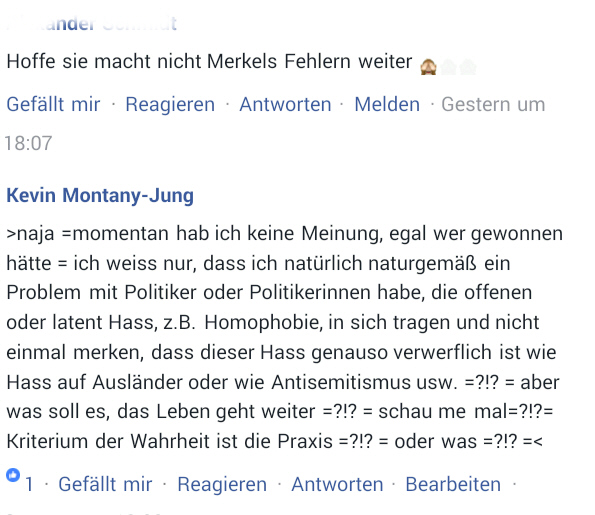
Task: Choose Reagieren under Kevin Montany-Jung's comment
Action: pyautogui.click(x=222, y=484)
